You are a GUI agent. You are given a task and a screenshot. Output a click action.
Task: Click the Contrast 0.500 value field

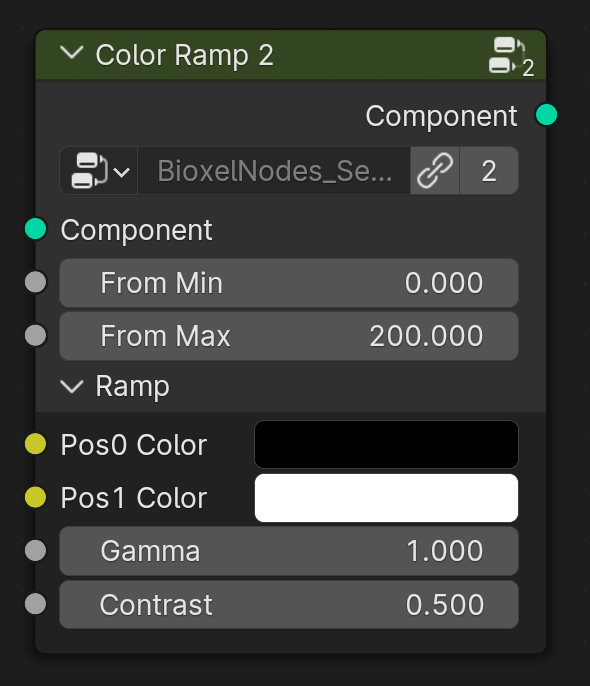pos(289,605)
